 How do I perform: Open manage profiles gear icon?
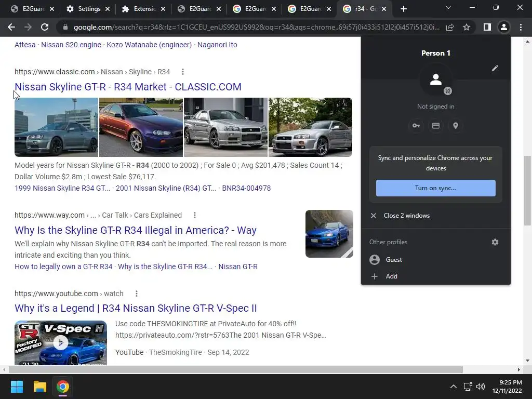[x=495, y=242]
